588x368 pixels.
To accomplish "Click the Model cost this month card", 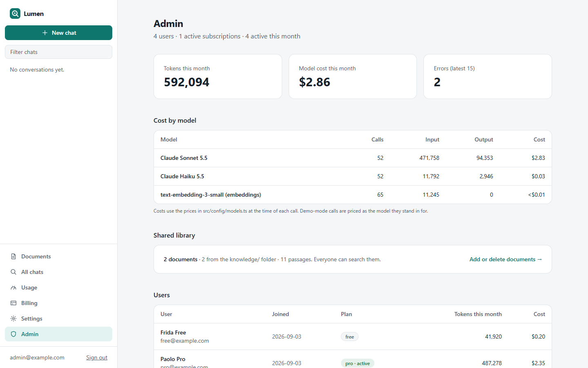I will point(353,76).
